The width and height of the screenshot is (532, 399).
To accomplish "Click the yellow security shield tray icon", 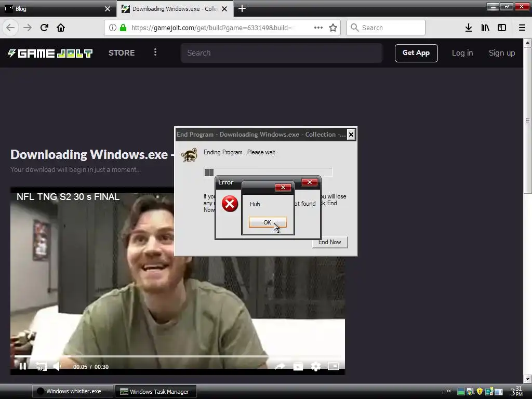I will pyautogui.click(x=480, y=392).
